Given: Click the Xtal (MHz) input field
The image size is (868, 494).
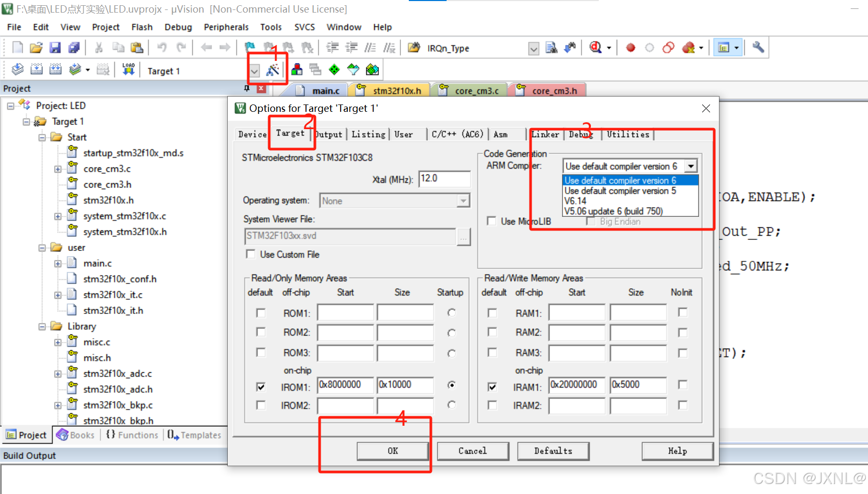Looking at the screenshot, I should pos(444,178).
